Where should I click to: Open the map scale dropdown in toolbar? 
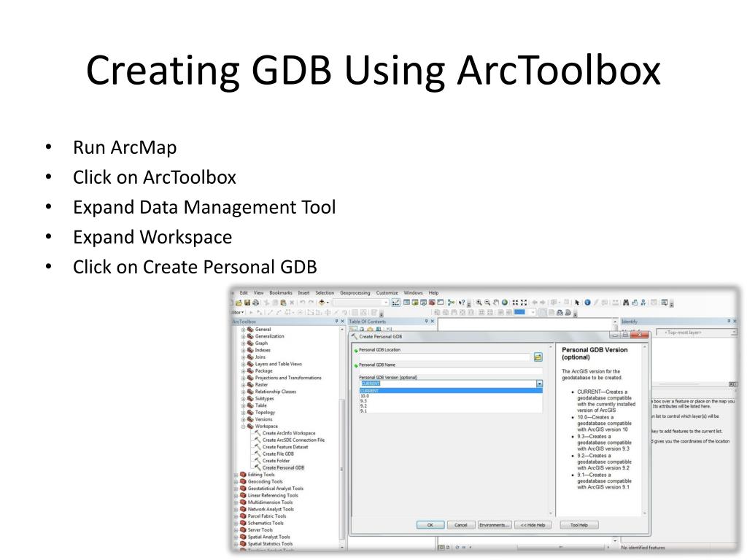pyautogui.click(x=386, y=303)
